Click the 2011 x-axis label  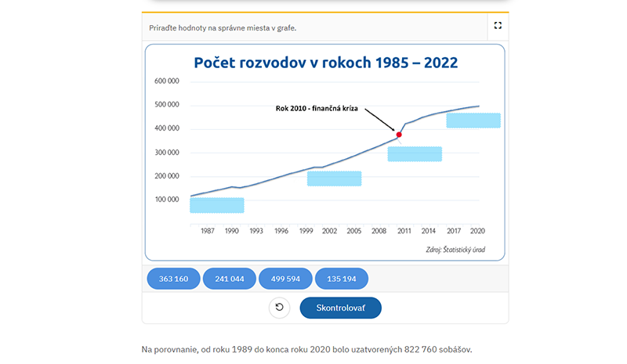coord(404,231)
